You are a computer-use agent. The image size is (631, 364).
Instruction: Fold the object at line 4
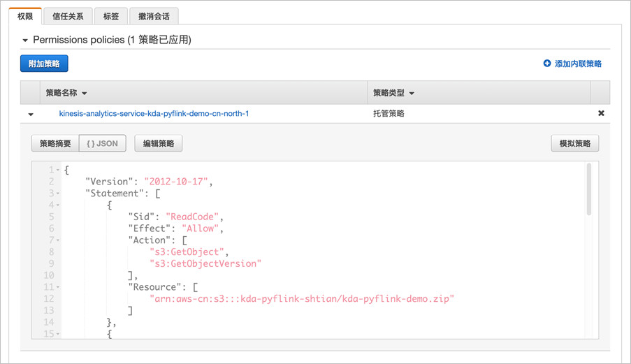point(58,205)
